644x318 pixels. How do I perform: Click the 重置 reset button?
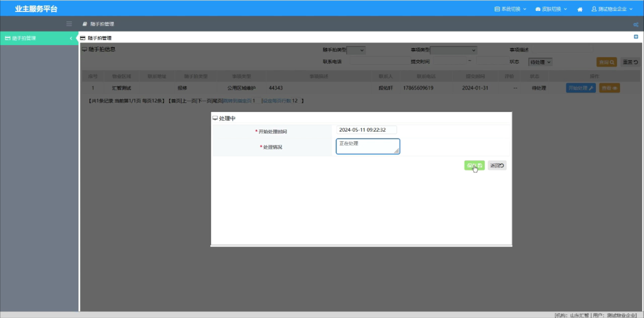click(630, 62)
